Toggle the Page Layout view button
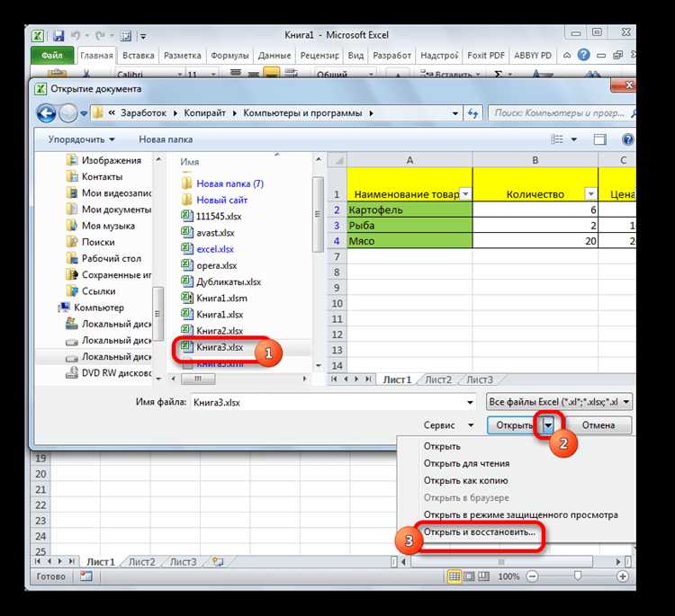 point(469,576)
